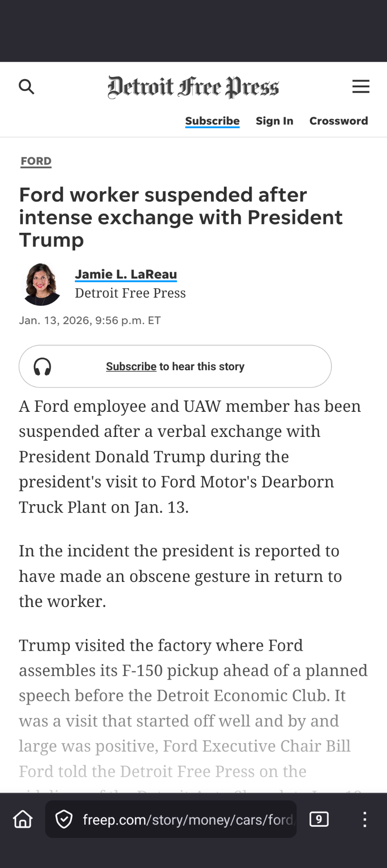Open the Crossword link
This screenshot has height=868, width=387.
[339, 121]
